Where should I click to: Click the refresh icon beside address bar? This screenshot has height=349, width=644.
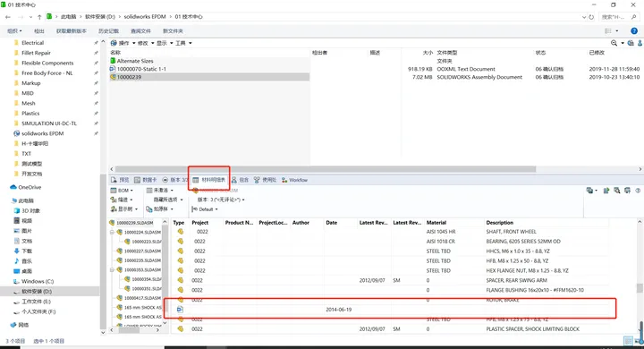(x=591, y=17)
